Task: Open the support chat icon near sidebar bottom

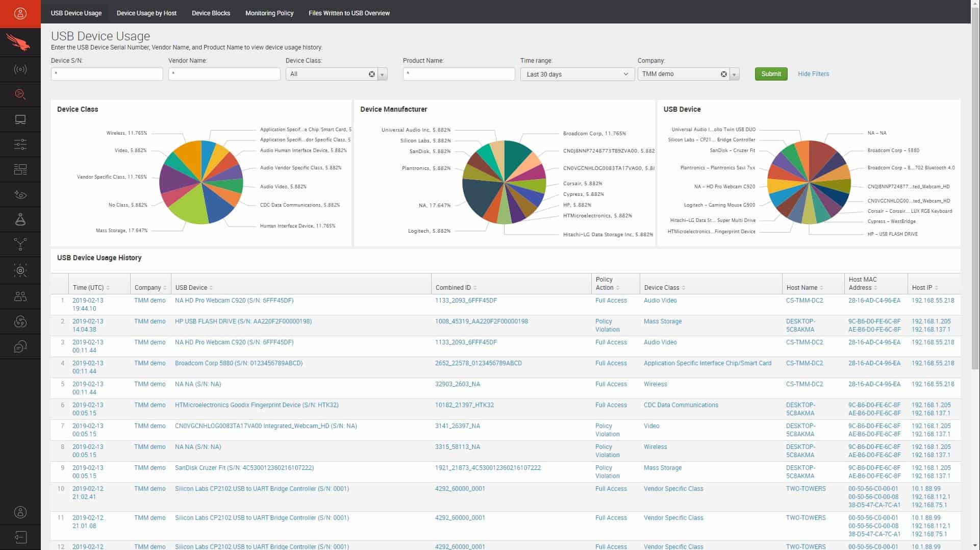Action: (x=20, y=346)
